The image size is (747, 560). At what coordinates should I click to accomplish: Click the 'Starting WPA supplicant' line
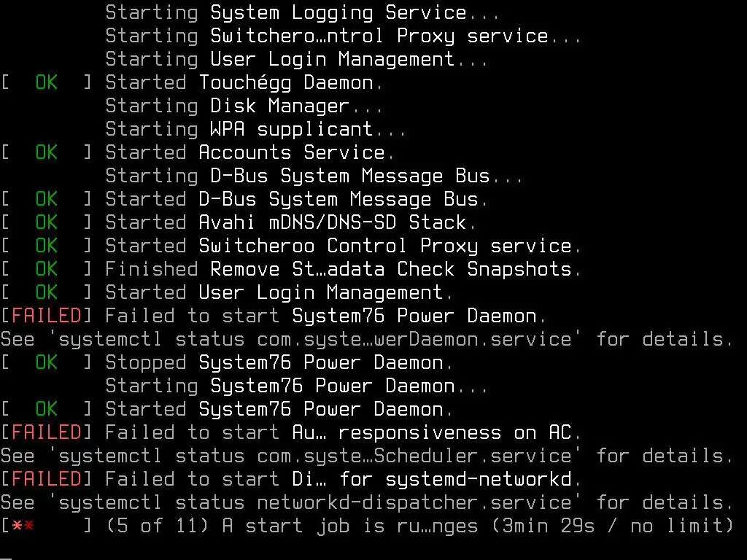[255, 130]
